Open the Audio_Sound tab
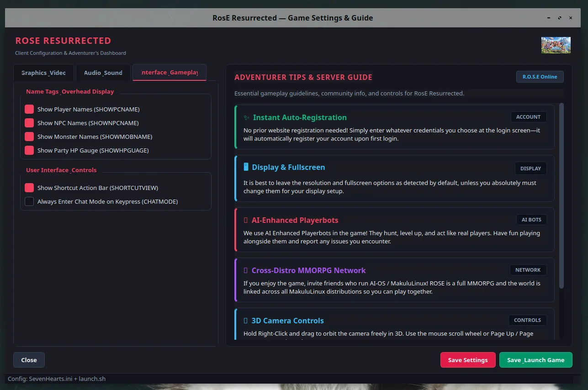 click(103, 73)
